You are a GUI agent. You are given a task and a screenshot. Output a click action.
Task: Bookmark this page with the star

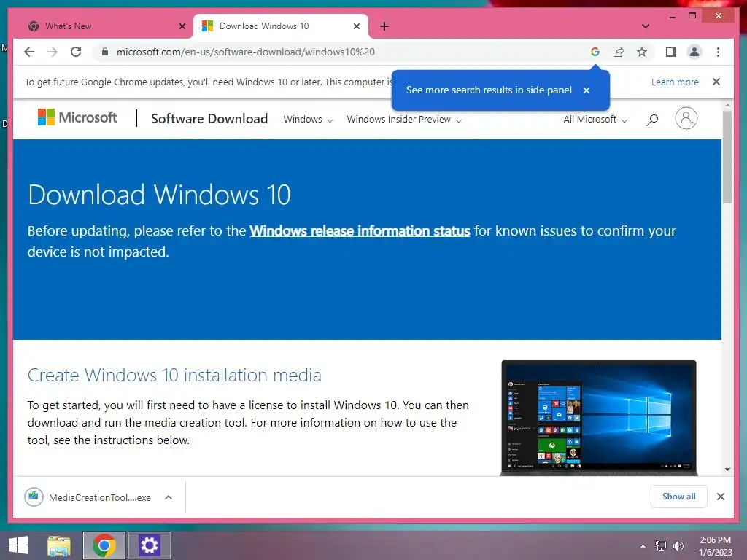click(x=642, y=52)
